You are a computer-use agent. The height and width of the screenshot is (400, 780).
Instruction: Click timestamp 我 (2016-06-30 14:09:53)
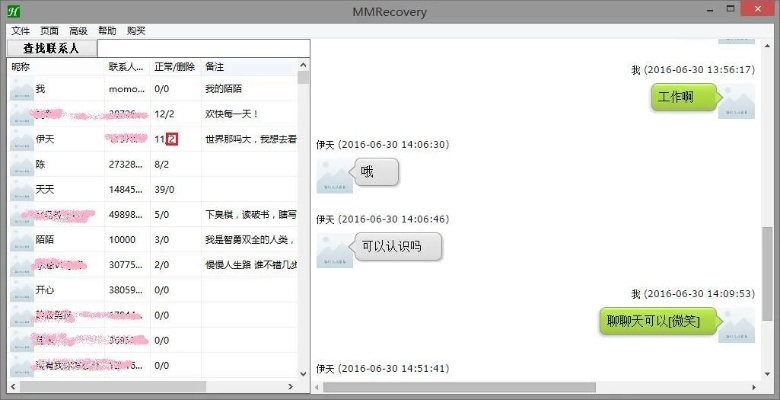point(693,294)
